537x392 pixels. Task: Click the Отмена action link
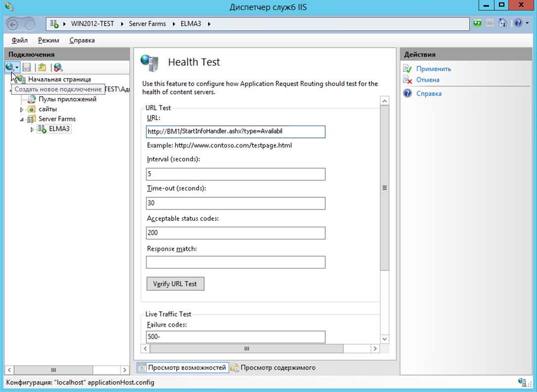coord(427,80)
